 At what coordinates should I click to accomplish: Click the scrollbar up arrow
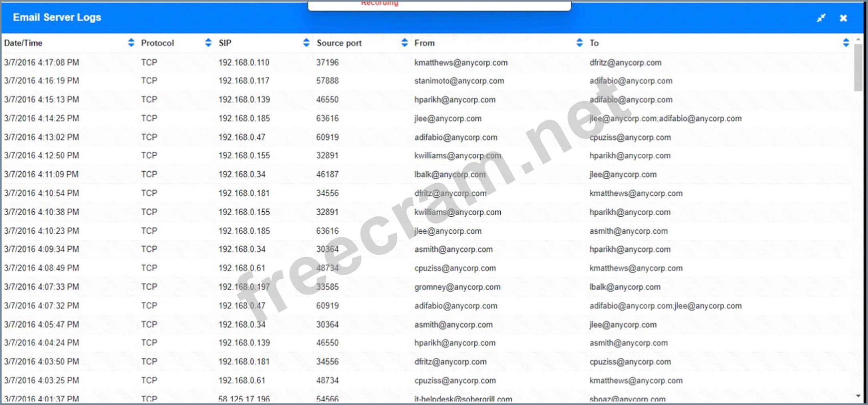coord(858,40)
